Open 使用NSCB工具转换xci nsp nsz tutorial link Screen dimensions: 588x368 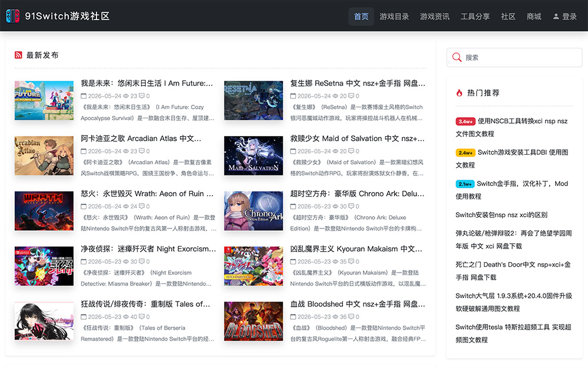tap(512, 128)
